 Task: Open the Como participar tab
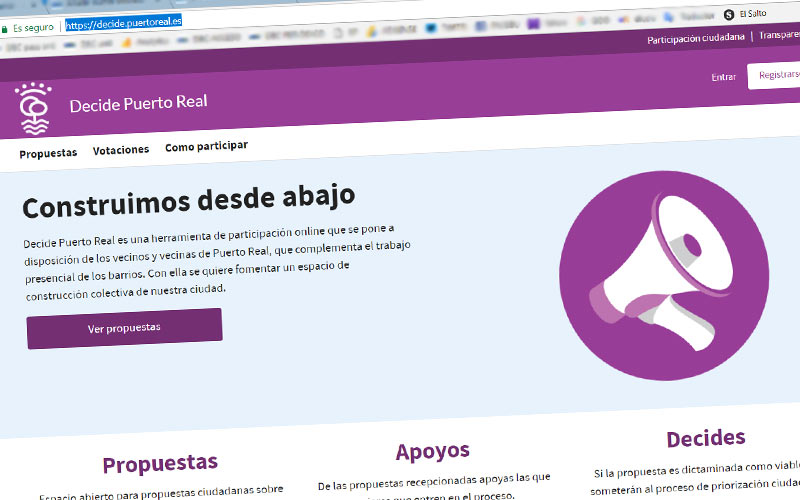pos(206,146)
